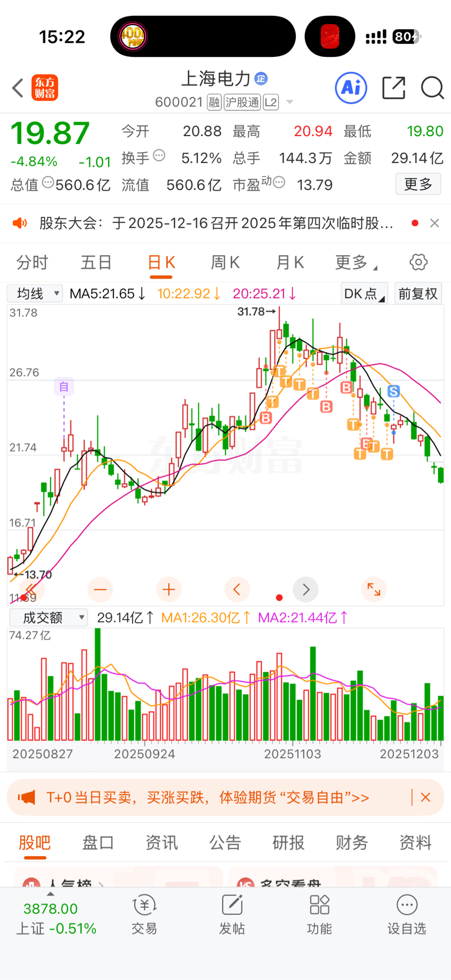451x980 pixels.
Task: Open the 东方财富 logo icon
Action: pos(45,88)
